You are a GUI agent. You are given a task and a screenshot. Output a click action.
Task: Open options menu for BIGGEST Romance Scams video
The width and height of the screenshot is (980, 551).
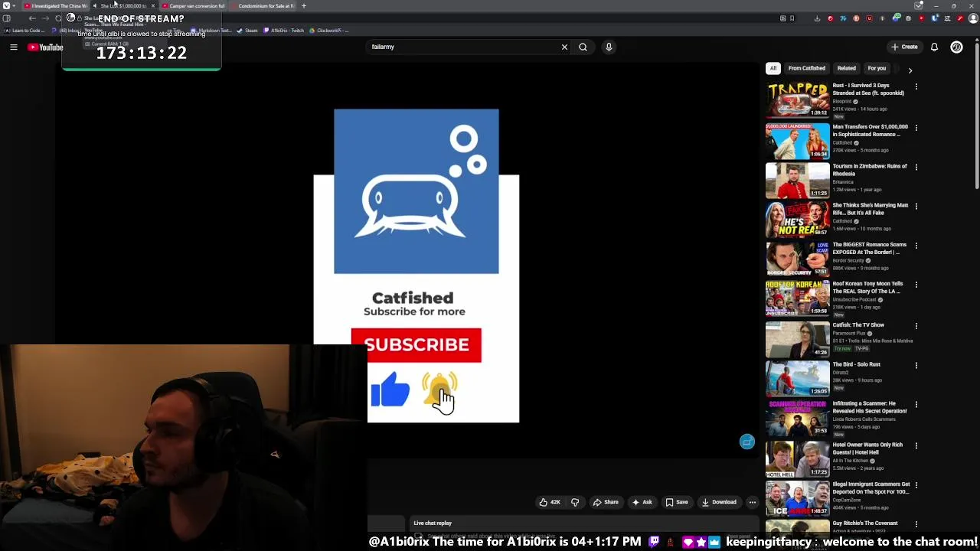pyautogui.click(x=916, y=246)
